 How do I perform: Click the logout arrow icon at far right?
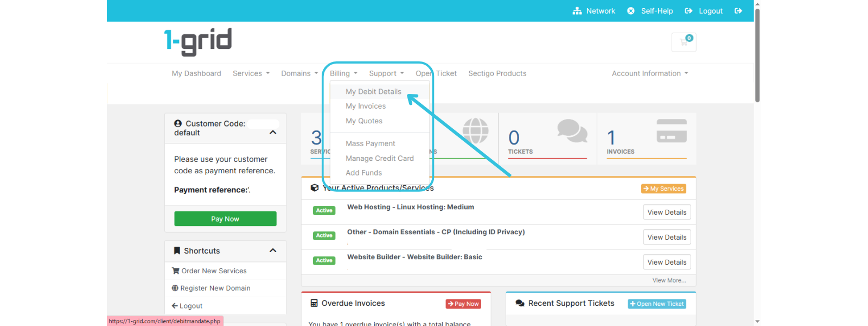(738, 11)
